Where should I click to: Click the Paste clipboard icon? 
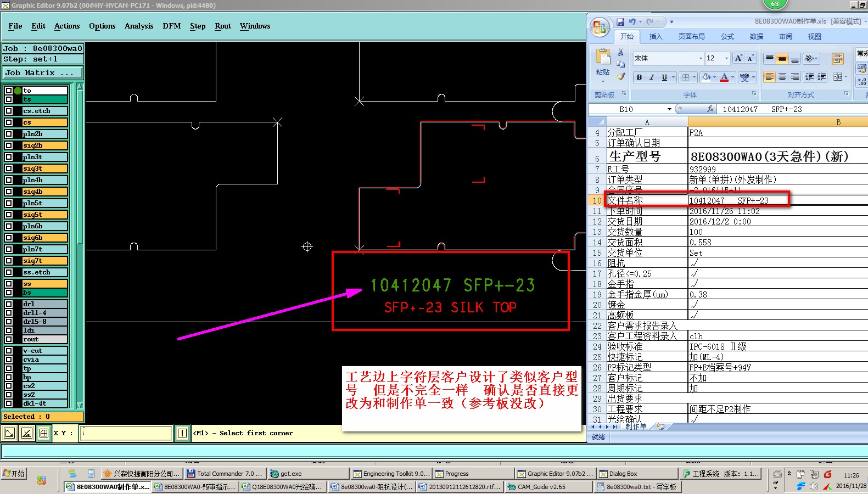pos(603,57)
